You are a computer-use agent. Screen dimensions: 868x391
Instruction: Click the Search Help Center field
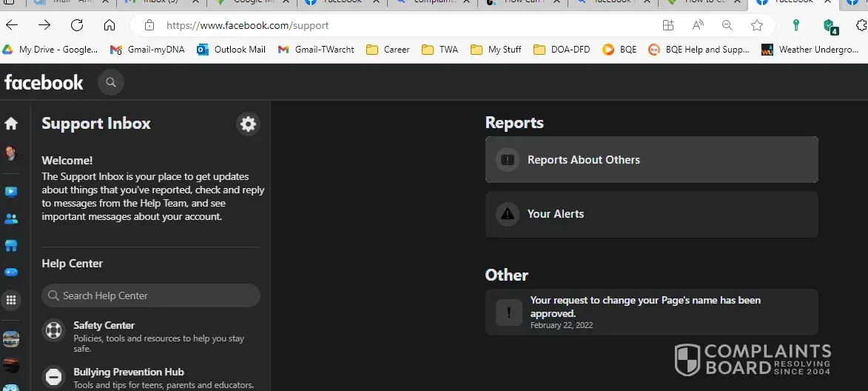click(151, 295)
